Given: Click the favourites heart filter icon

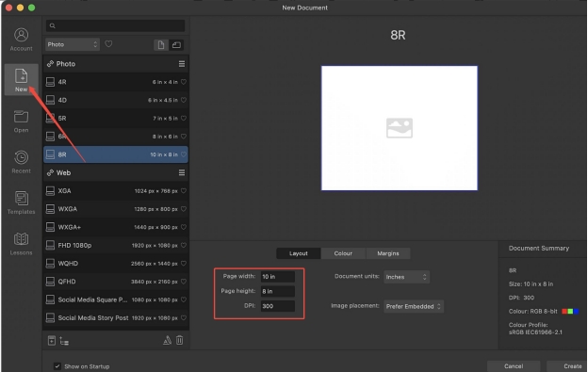Looking at the screenshot, I should pyautogui.click(x=108, y=44).
